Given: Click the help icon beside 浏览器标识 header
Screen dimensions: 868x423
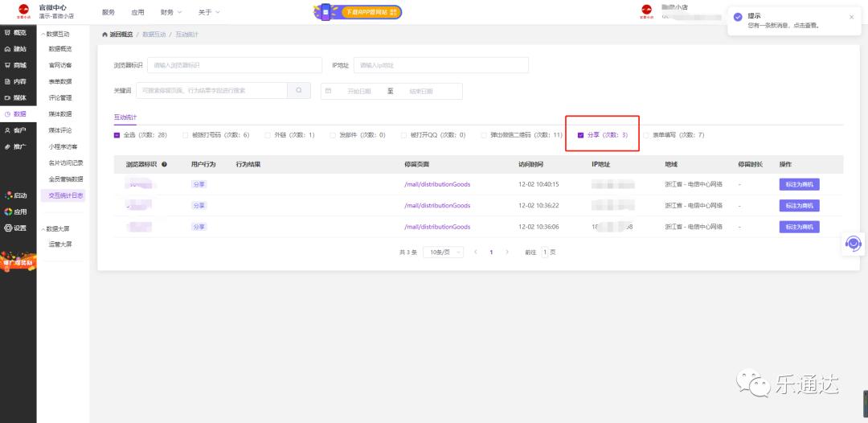Looking at the screenshot, I should coord(165,164).
